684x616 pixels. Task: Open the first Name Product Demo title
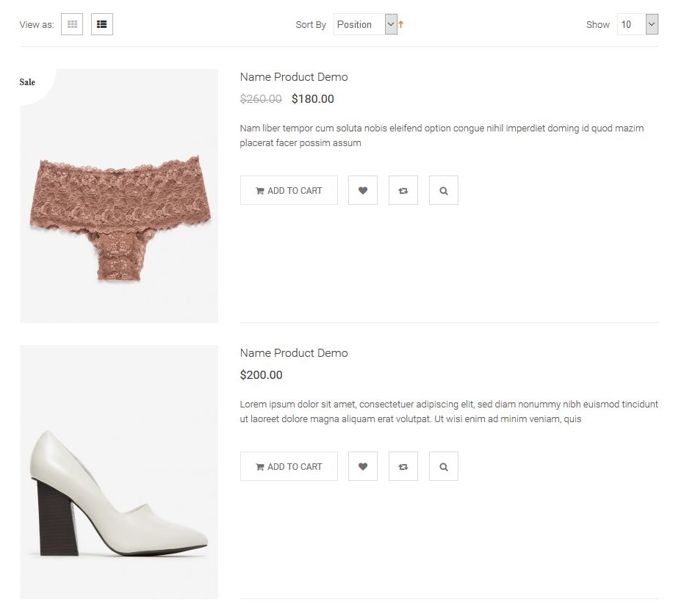click(x=294, y=77)
